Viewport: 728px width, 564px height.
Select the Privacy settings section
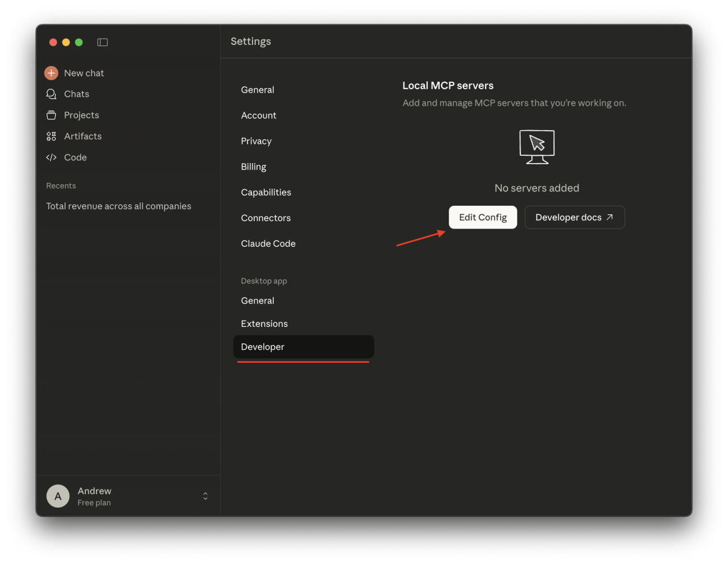(x=256, y=141)
